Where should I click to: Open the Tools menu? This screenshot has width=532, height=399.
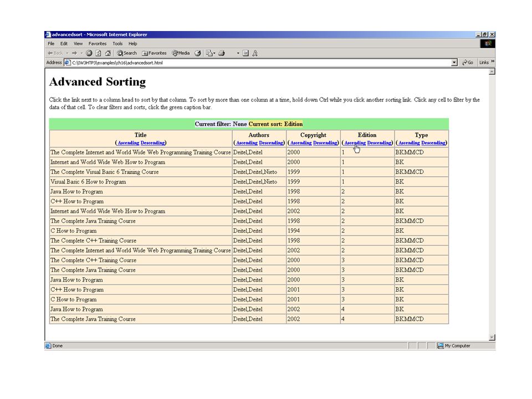tap(117, 43)
